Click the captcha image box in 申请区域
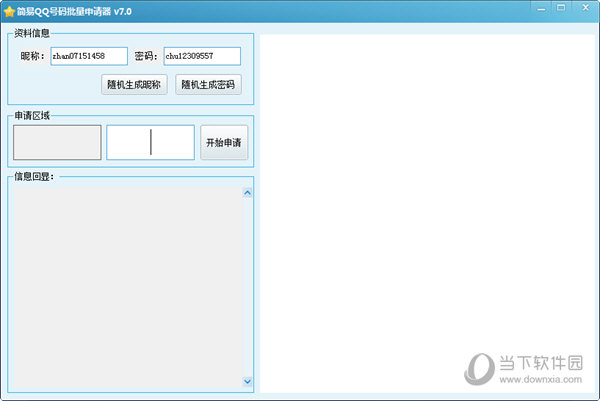The image size is (600, 401). (57, 142)
